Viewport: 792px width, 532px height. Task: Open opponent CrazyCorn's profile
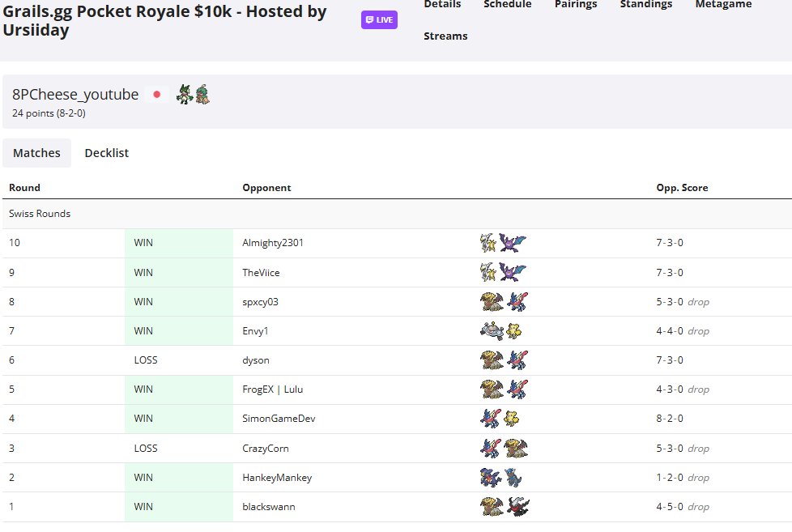pyautogui.click(x=265, y=449)
